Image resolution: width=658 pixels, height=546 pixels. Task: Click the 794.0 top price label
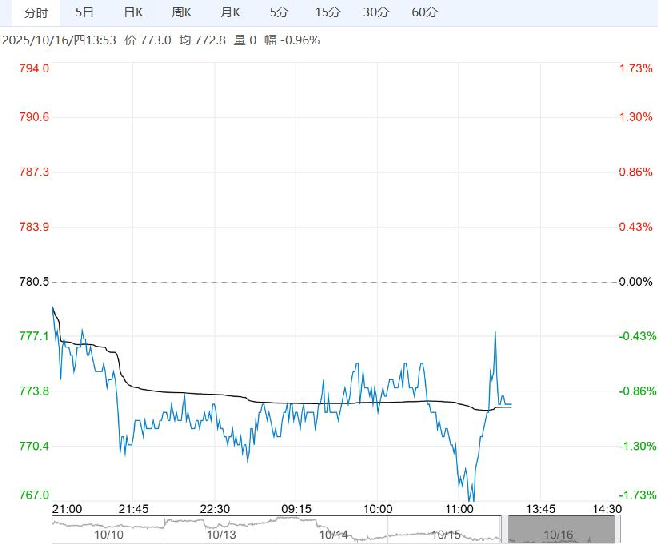(x=34, y=68)
